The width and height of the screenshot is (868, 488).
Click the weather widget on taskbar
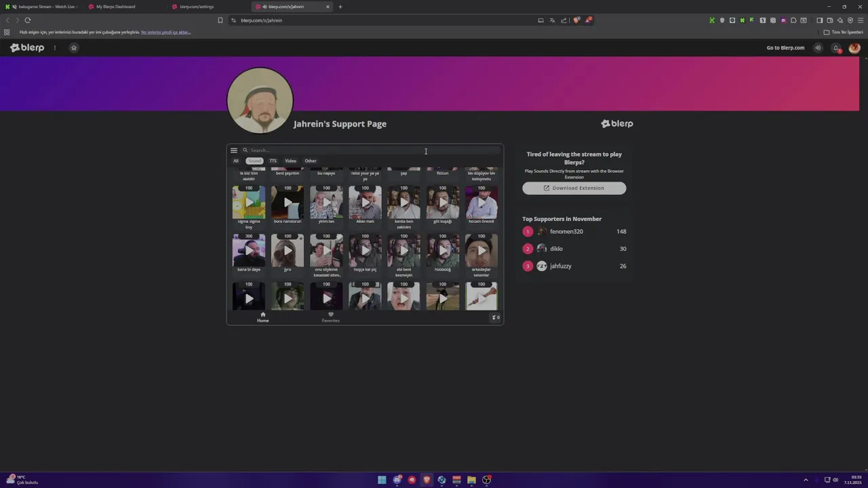click(22, 480)
